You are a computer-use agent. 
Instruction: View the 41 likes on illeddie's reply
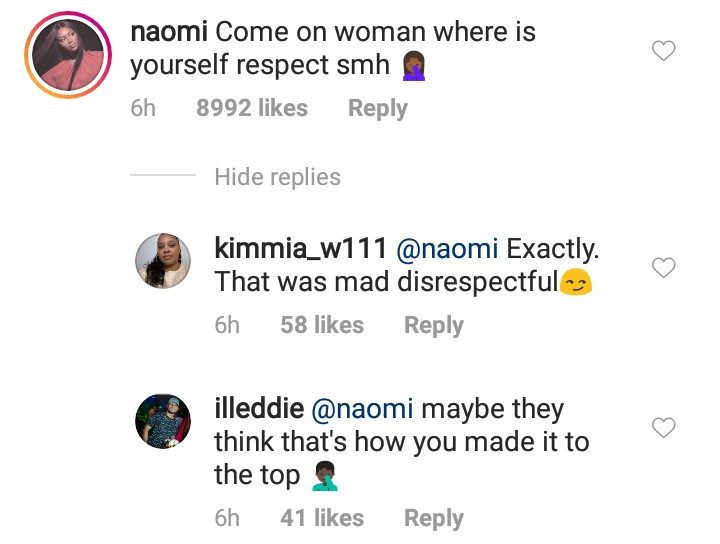click(x=322, y=518)
